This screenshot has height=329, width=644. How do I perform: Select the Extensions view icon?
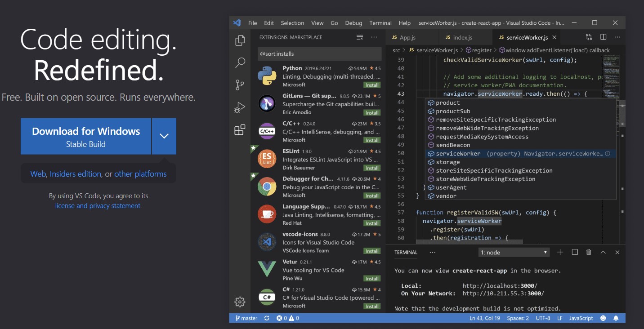(x=240, y=130)
